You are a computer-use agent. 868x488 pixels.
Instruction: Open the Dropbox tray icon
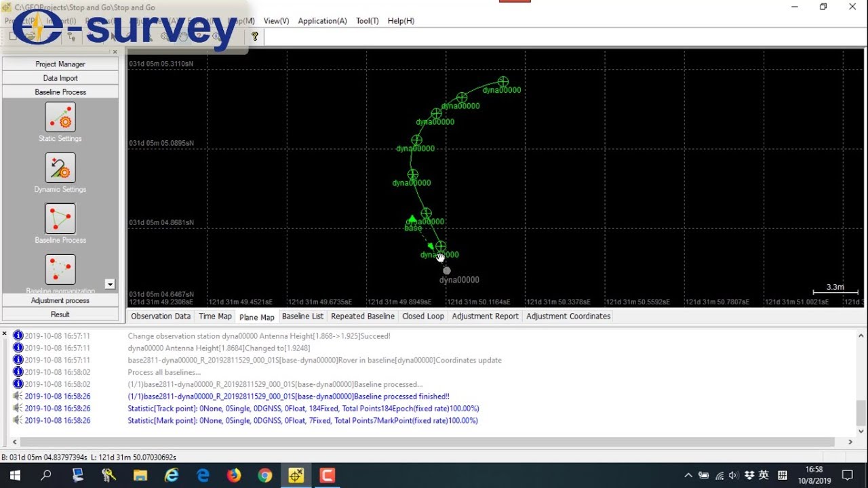point(750,475)
